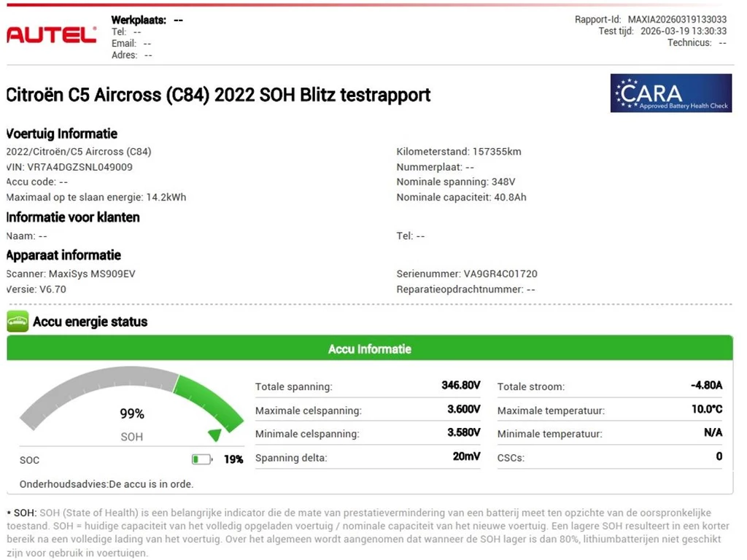
Task: Click the Onderhoudsadvies message text
Action: (x=107, y=483)
